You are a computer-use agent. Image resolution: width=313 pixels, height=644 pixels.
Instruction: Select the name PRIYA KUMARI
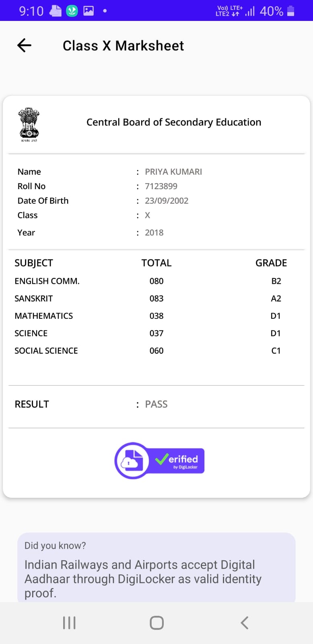coord(173,172)
